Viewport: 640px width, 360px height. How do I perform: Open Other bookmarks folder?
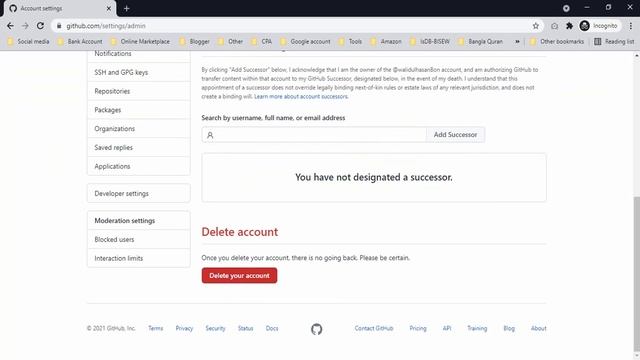click(557, 42)
